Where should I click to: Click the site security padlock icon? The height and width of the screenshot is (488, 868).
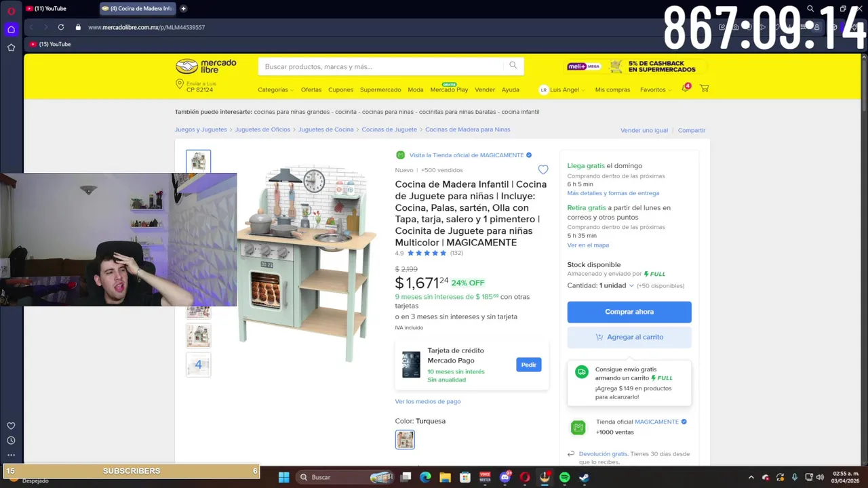pyautogui.click(x=78, y=27)
